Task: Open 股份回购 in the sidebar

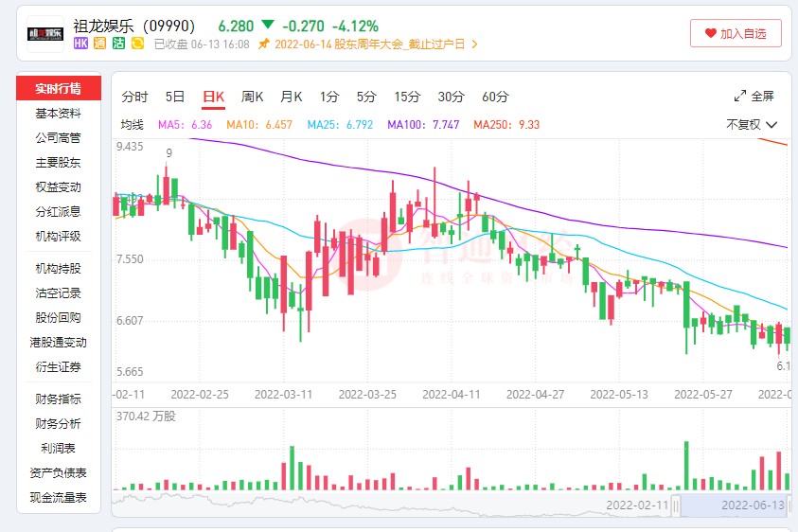Action: pyautogui.click(x=58, y=318)
